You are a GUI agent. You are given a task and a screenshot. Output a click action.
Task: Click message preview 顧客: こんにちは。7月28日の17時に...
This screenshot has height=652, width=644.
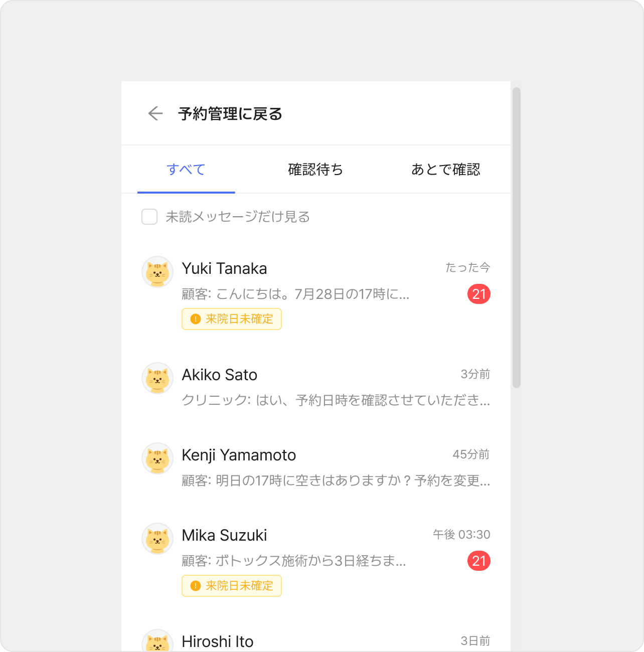point(295,294)
